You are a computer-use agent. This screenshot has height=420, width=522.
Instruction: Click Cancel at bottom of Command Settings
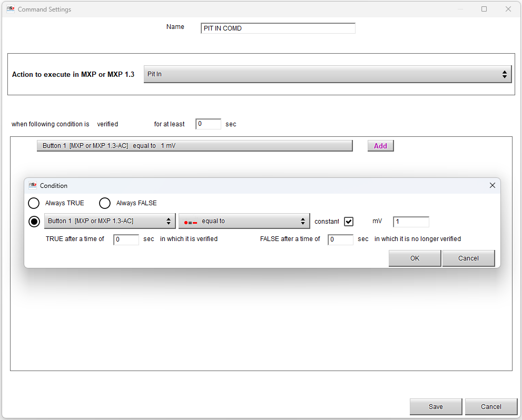491,406
